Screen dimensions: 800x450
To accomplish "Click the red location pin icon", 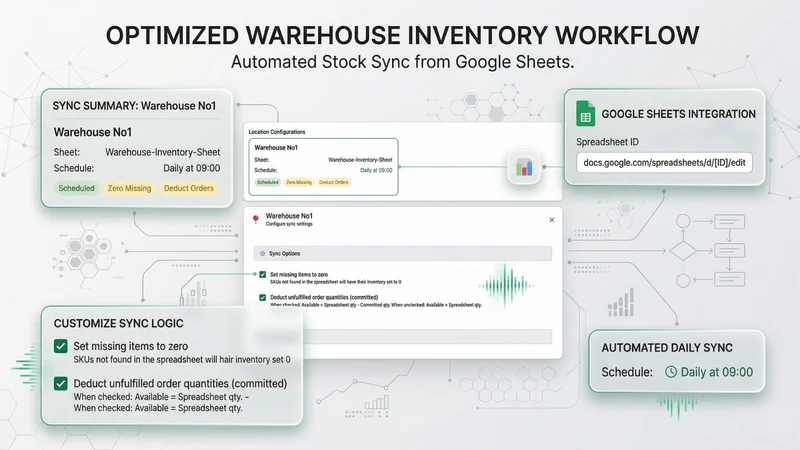I will click(256, 219).
